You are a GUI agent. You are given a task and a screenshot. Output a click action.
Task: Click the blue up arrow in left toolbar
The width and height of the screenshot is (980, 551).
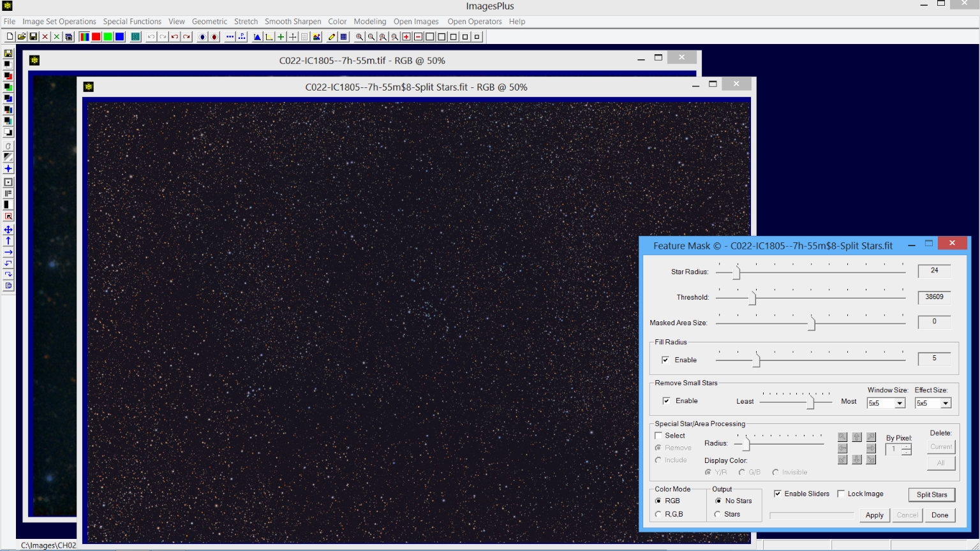(8, 241)
